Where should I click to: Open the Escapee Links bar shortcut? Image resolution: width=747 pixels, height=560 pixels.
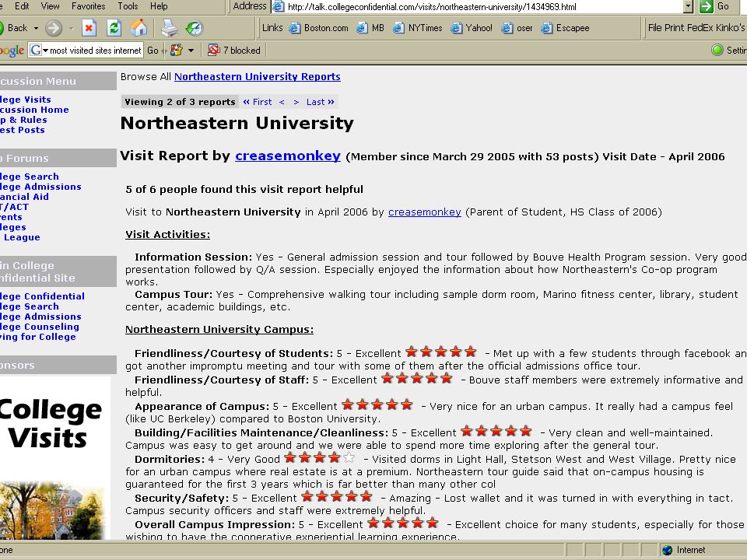[x=566, y=28]
